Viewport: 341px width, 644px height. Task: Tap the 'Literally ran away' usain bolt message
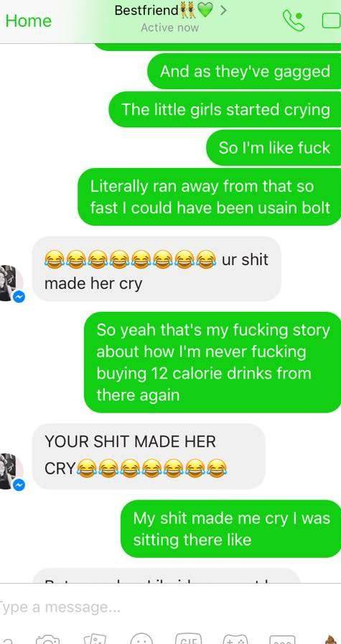pyautogui.click(x=210, y=197)
